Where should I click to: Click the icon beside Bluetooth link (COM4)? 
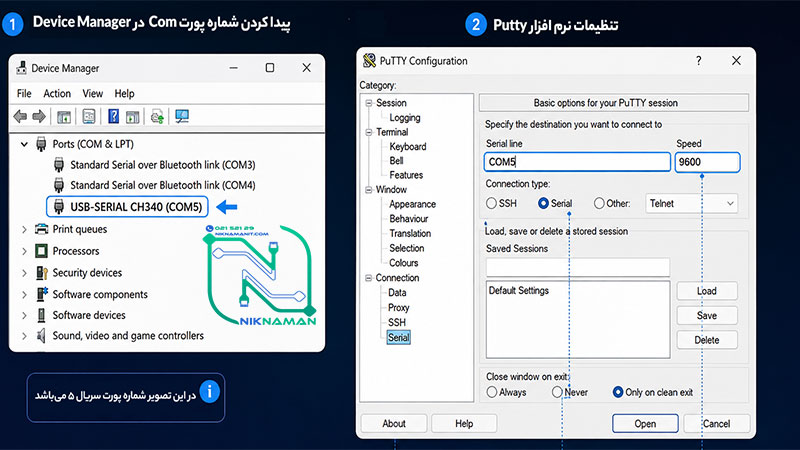[59, 185]
